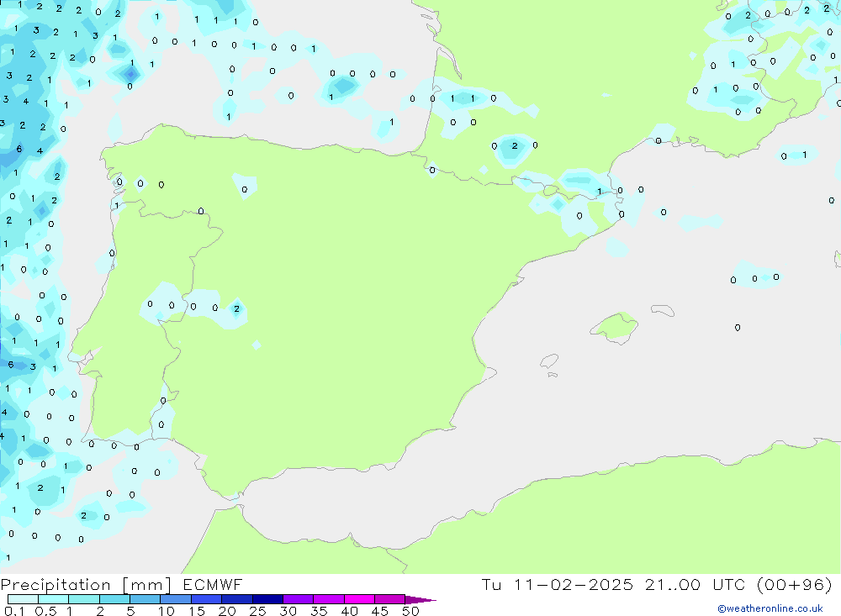Click the '2' value between two zeros in southern France

[515, 146]
